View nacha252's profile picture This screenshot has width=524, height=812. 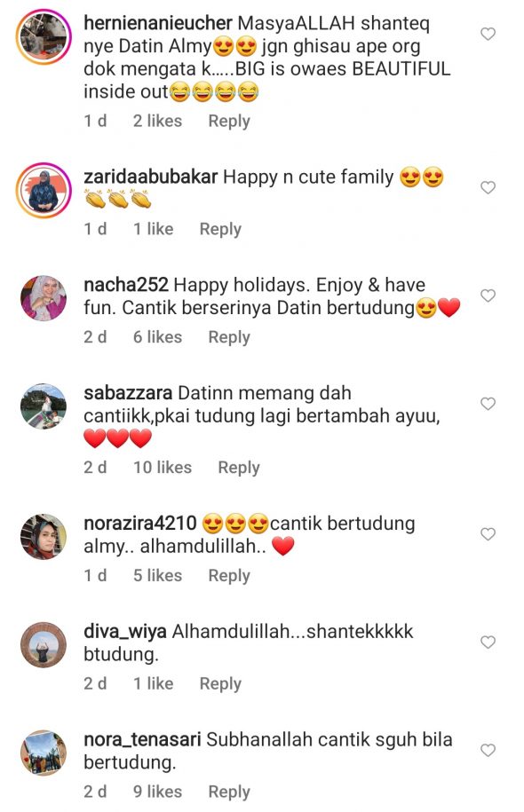[44, 298]
